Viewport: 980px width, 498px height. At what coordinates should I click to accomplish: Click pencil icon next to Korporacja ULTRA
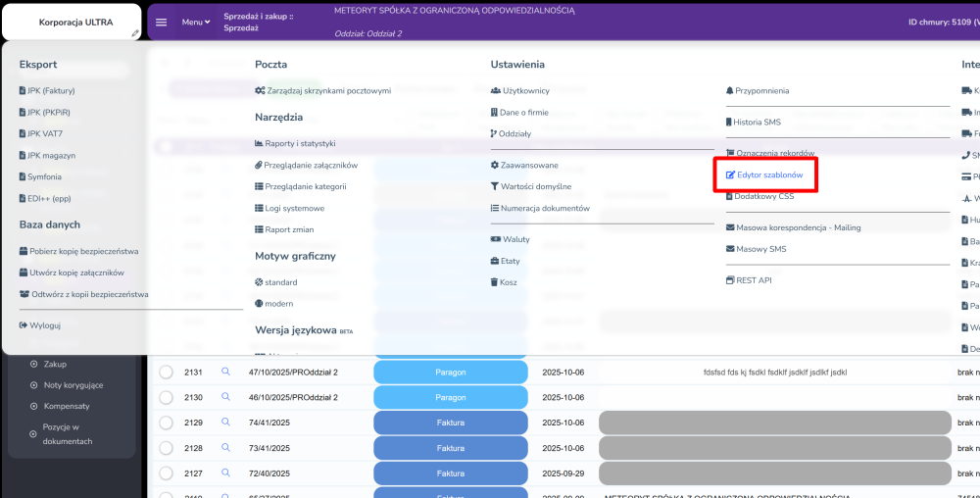(x=135, y=33)
